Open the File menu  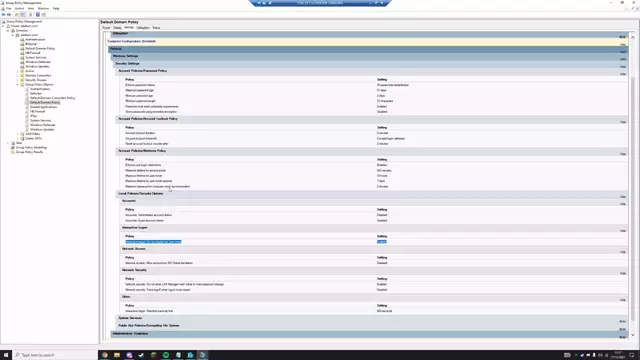pos(9,8)
